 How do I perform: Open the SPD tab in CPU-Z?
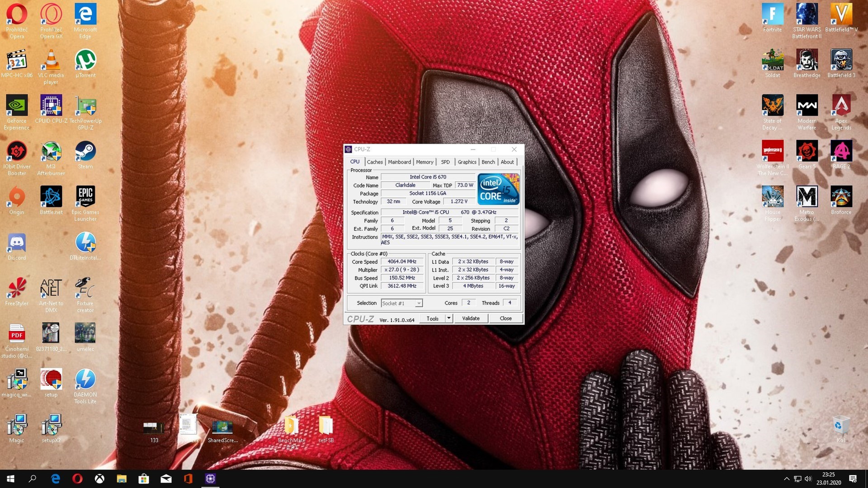445,162
